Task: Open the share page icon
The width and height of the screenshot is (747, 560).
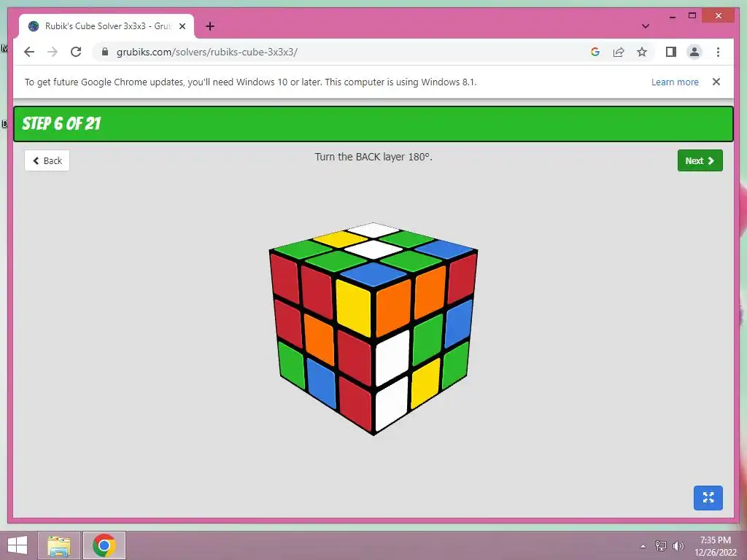Action: click(x=619, y=52)
